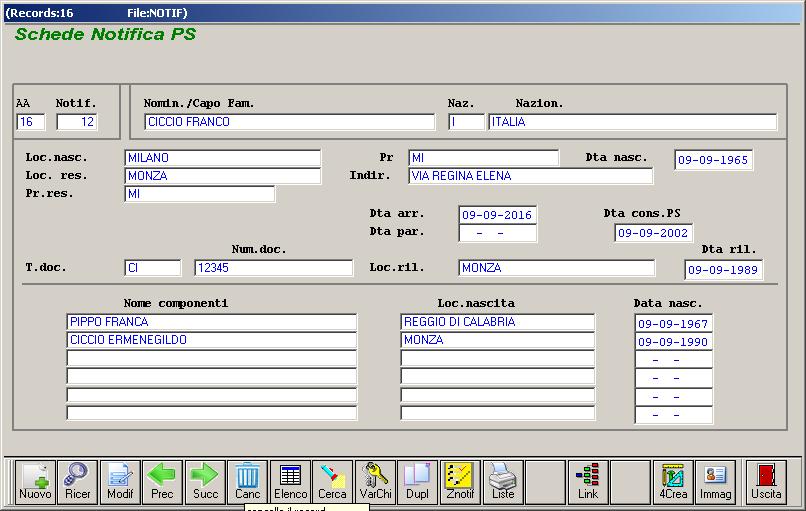Click the Notif. number field showing 12
This screenshot has width=806, height=511.
[77, 122]
